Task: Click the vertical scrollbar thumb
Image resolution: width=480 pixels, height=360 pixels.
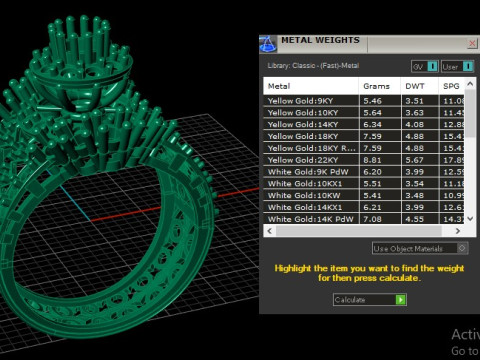Action: click(470, 113)
